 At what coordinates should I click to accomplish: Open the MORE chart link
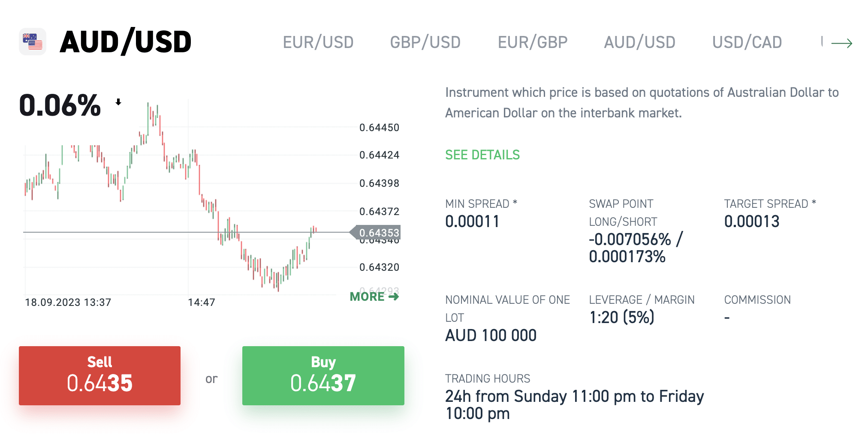(x=374, y=297)
